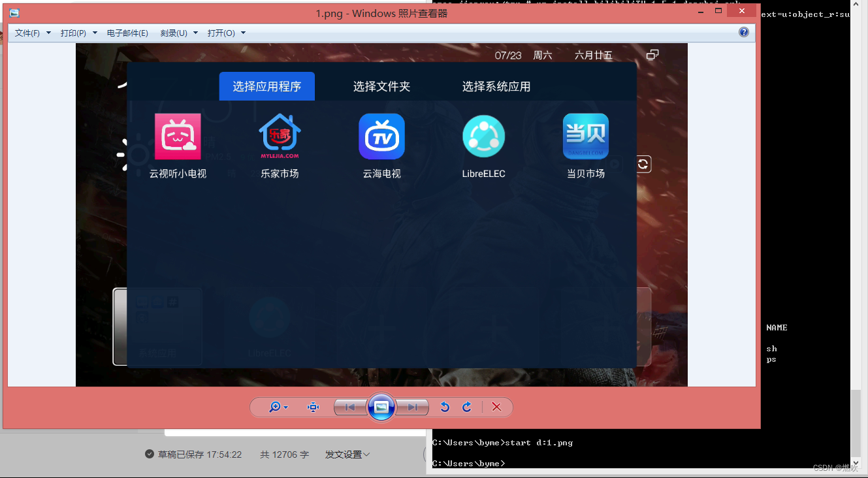Click the 07/23 date text
868x478 pixels.
(x=508, y=56)
